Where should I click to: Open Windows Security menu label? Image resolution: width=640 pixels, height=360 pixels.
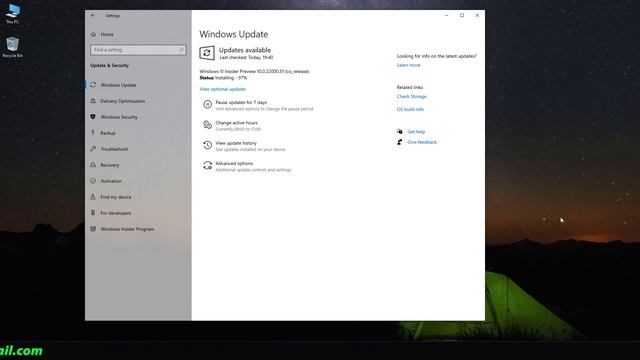click(119, 117)
